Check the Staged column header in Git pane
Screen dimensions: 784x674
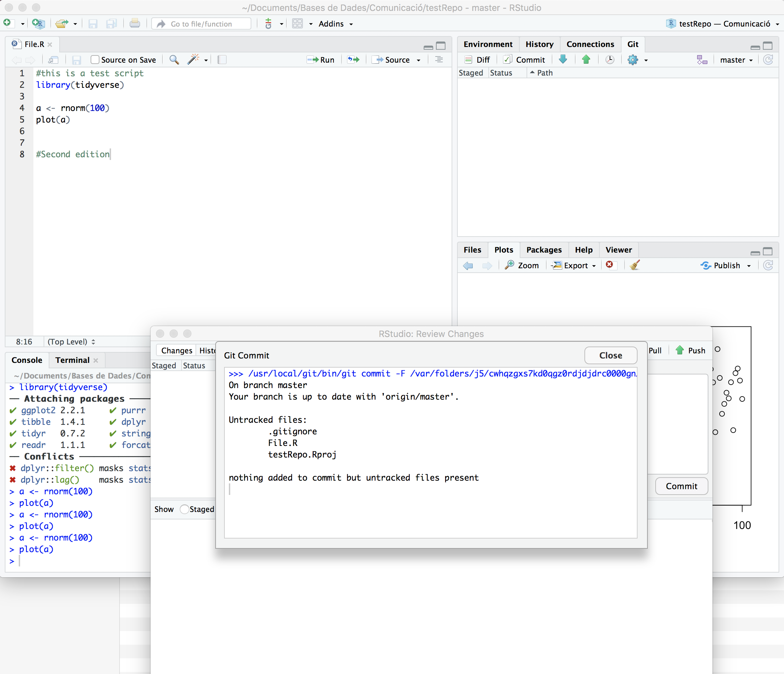[x=471, y=73]
